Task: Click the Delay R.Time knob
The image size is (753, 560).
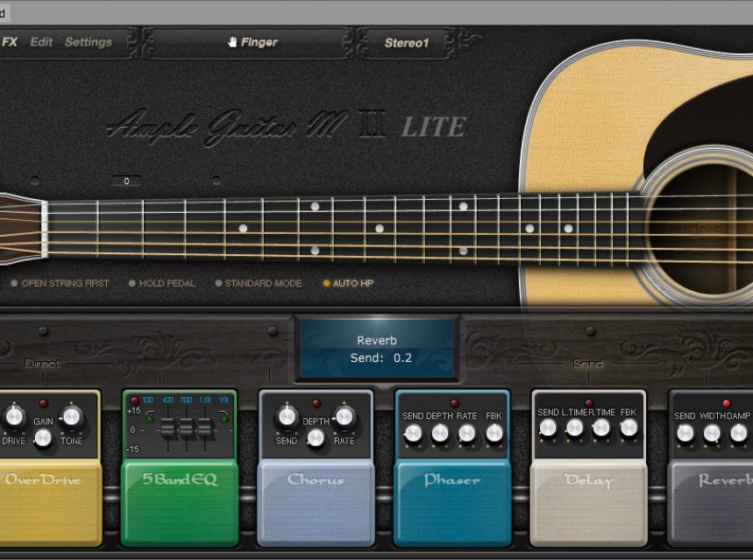Action: [601, 428]
